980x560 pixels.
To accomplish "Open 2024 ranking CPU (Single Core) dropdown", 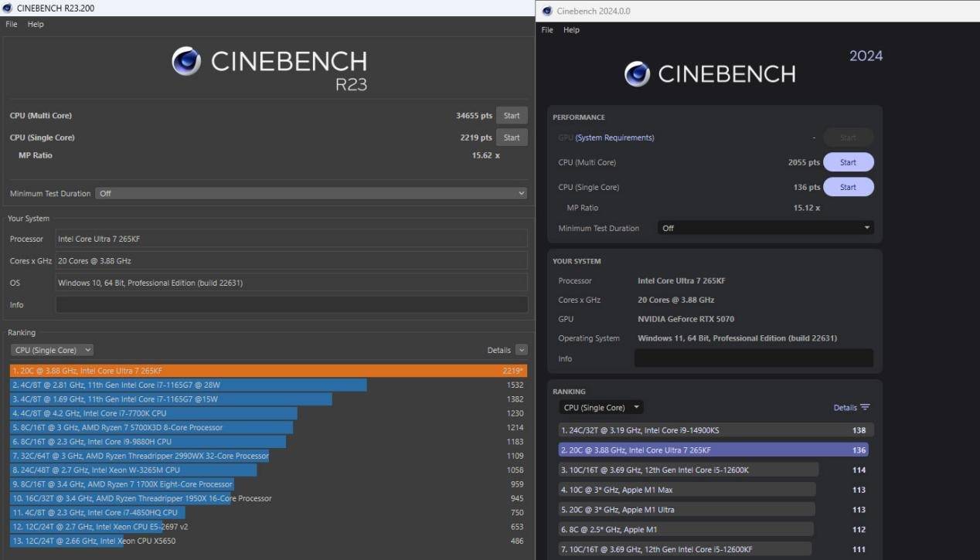I will coord(601,408).
